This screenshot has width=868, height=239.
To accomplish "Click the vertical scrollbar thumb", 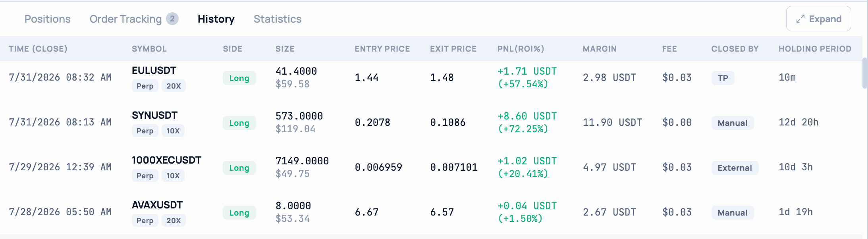I will click(865, 73).
